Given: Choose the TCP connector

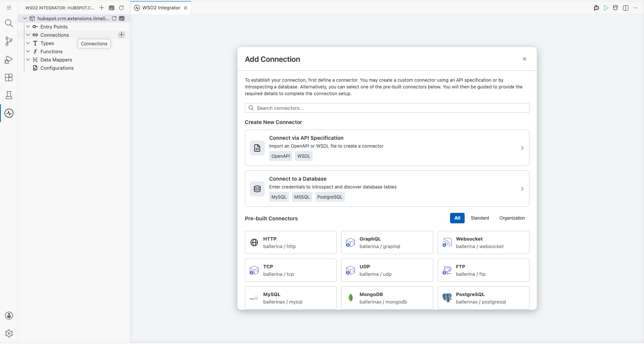Looking at the screenshot, I should (291, 270).
